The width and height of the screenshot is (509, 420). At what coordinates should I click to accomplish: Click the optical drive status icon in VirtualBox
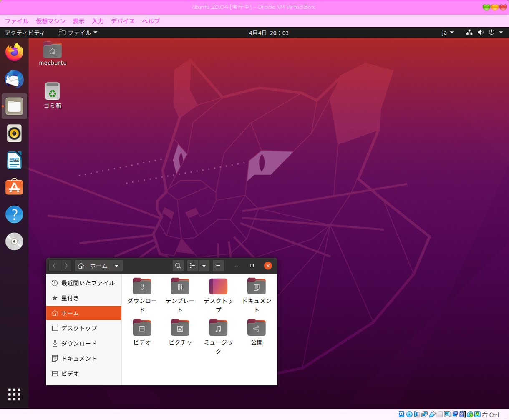point(409,414)
